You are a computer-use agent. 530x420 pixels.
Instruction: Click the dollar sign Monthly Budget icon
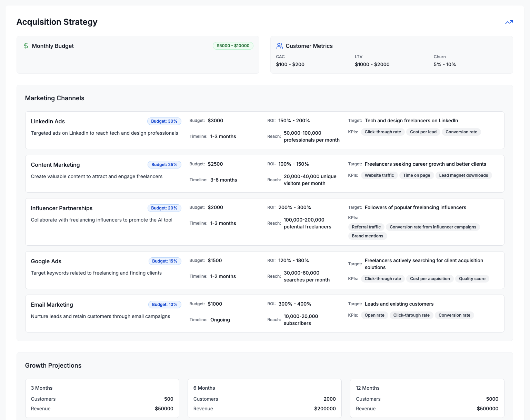click(x=26, y=46)
